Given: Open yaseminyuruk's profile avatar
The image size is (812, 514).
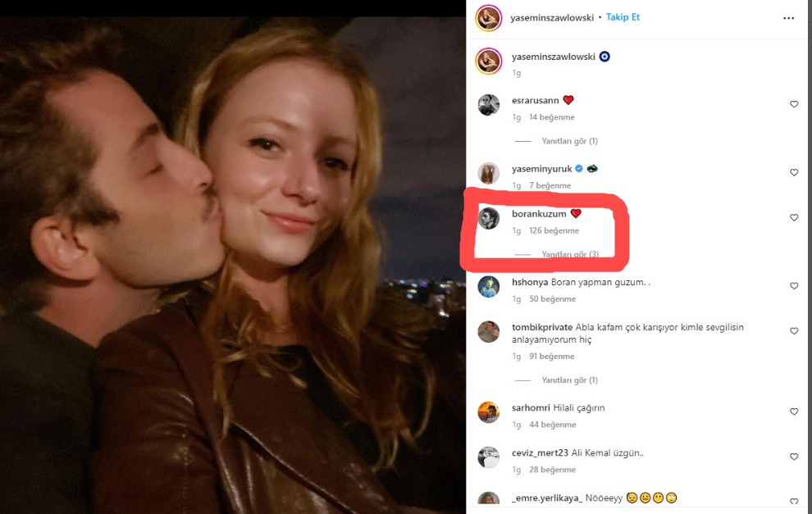Looking at the screenshot, I should pos(489,173).
